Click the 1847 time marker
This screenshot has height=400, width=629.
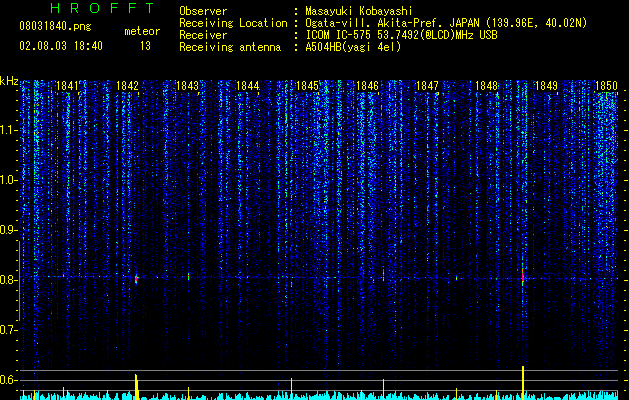pos(427,86)
